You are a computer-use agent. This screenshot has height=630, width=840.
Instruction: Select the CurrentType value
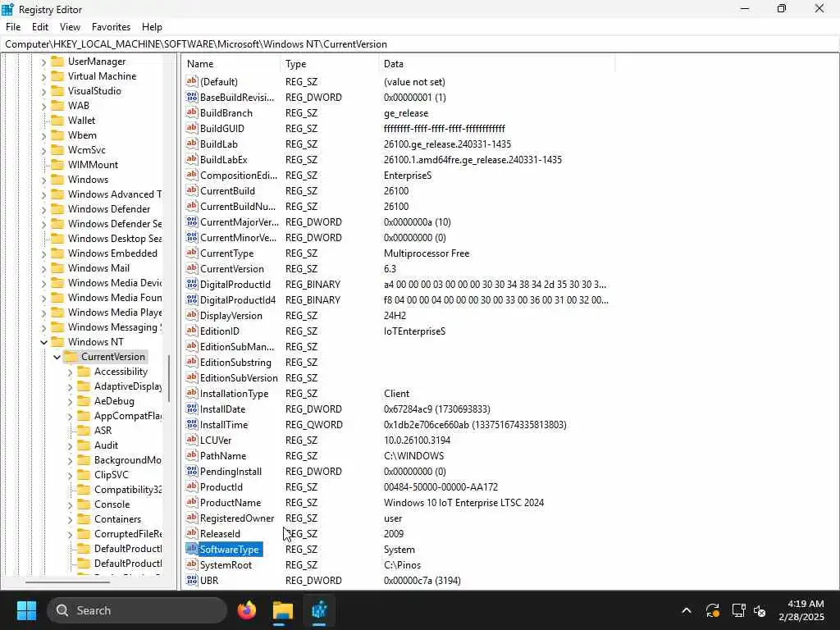pos(226,253)
